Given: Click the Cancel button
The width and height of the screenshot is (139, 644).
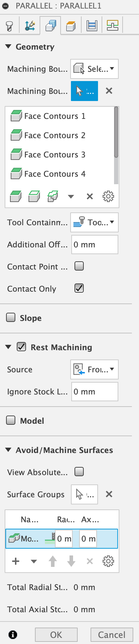Looking at the screenshot, I should pos(112,635).
